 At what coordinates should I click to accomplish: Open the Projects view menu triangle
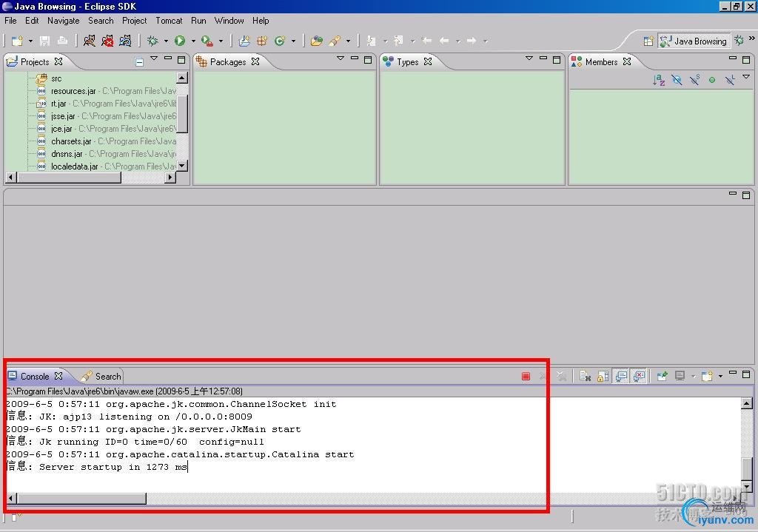tap(154, 58)
